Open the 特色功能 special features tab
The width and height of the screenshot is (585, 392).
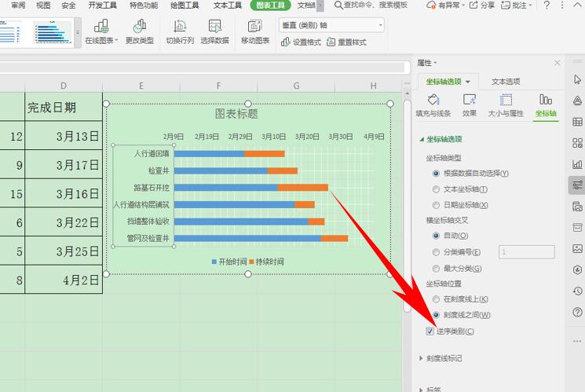[x=144, y=5]
